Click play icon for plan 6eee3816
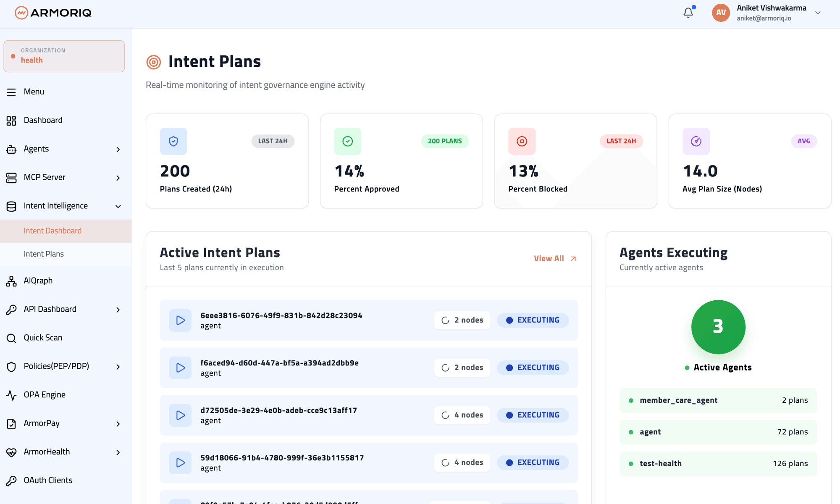Screen dimensions: 840x504 pyautogui.click(x=180, y=320)
